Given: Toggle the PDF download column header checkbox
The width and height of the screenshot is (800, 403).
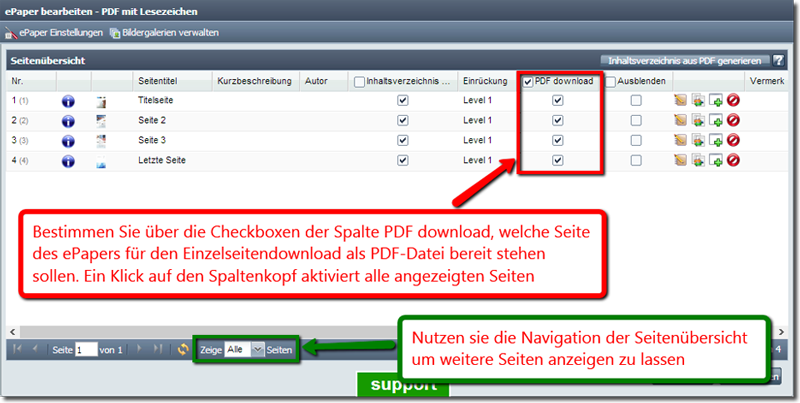Looking at the screenshot, I should click(x=528, y=82).
